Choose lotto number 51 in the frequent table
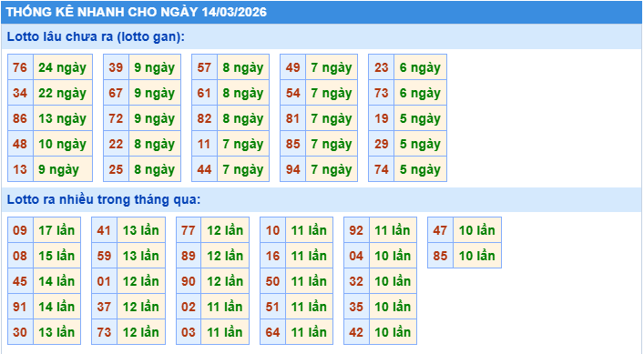This screenshot has width=644, height=354. click(272, 307)
